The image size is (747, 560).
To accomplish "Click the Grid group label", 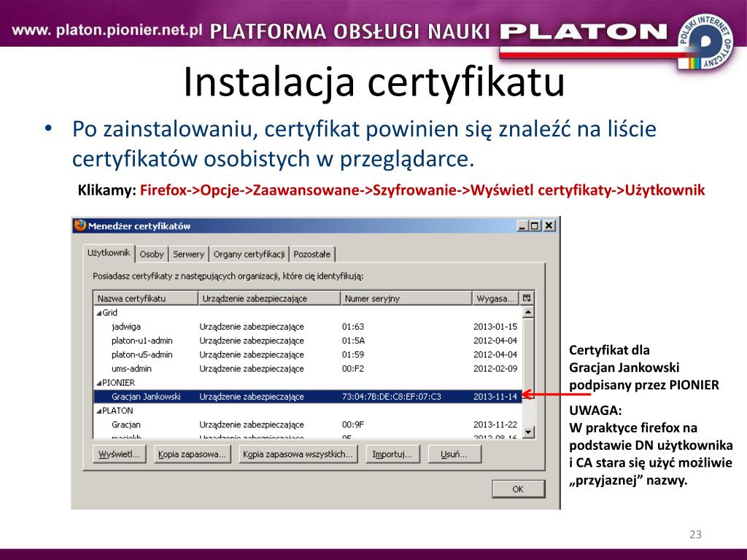I will click(x=110, y=313).
